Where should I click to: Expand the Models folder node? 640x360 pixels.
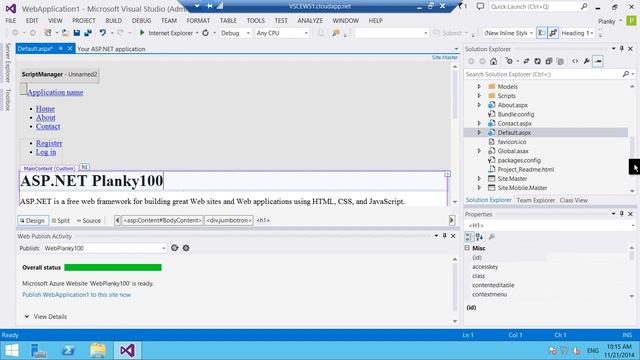[x=479, y=87]
